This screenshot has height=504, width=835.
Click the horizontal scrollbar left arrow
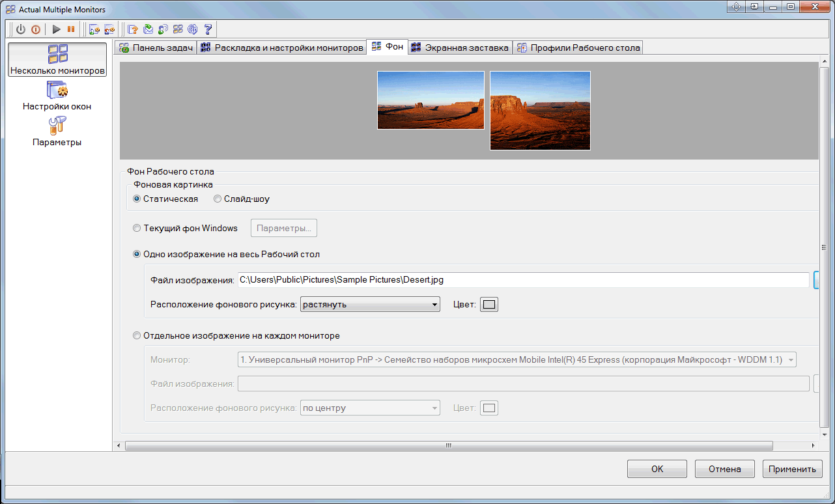point(118,445)
